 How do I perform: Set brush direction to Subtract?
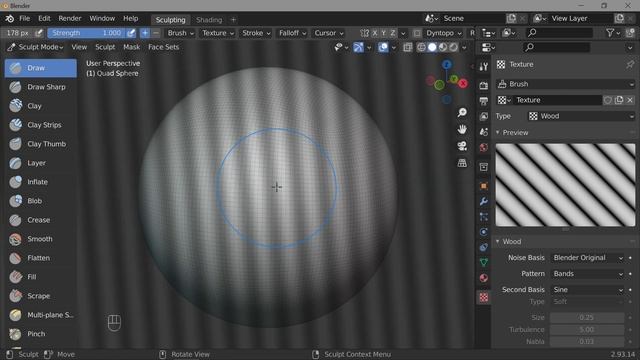point(156,33)
